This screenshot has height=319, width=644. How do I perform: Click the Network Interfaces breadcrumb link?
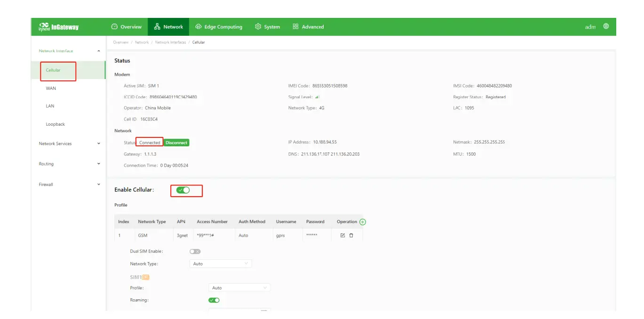pos(170,42)
